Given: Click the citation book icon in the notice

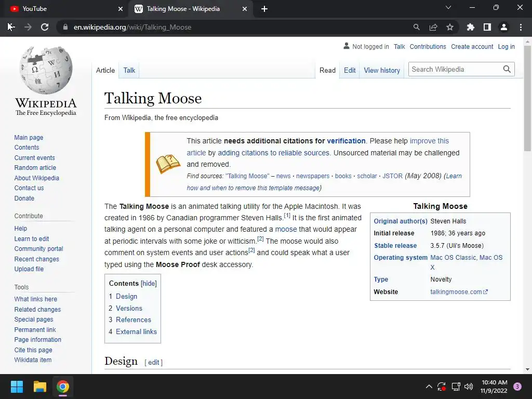Looking at the screenshot, I should [168, 164].
